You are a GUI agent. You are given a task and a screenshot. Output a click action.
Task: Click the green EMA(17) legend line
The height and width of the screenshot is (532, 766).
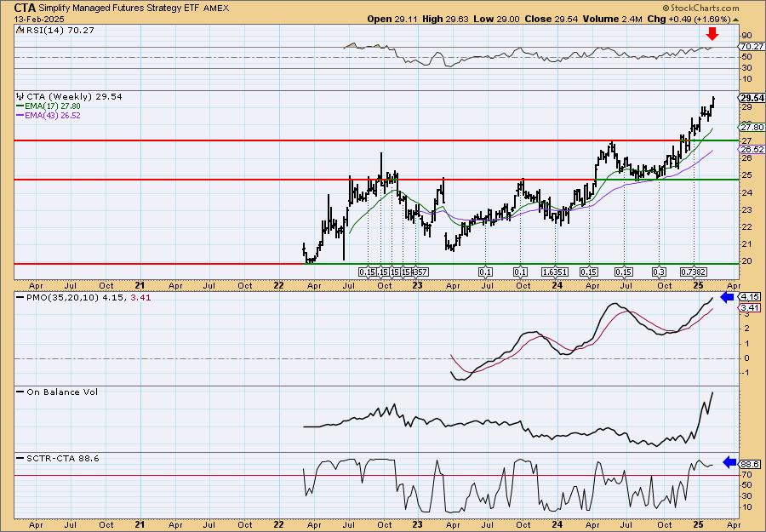[x=20, y=106]
